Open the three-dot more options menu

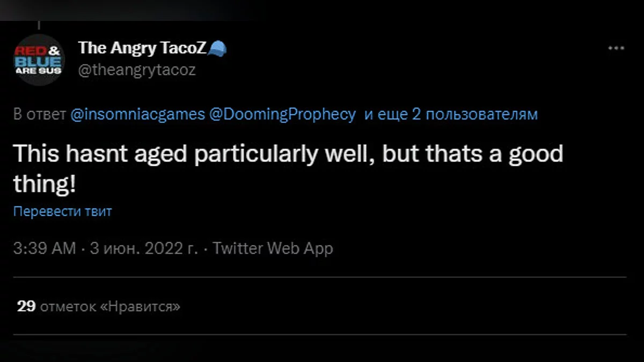tap(616, 49)
